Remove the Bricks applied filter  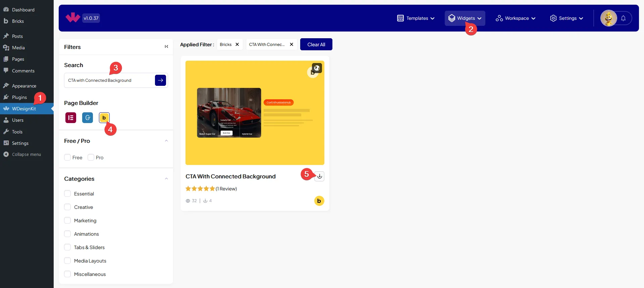237,45
